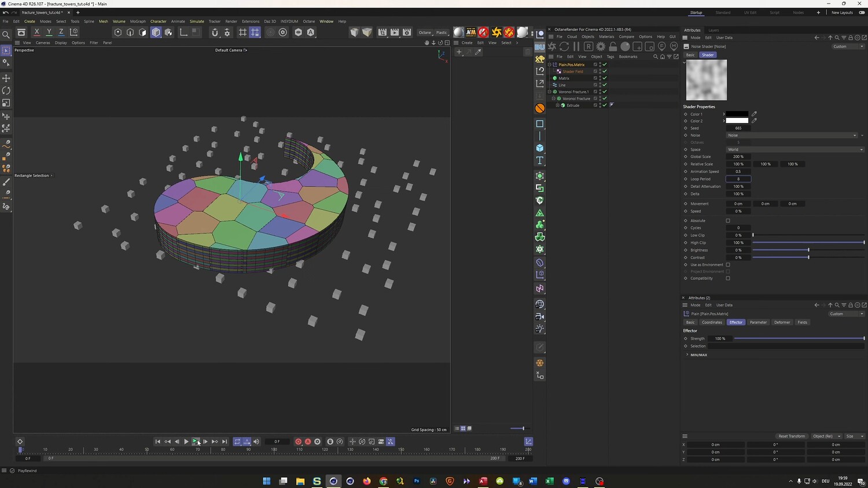Click the Plastic button in toolbar
The image size is (868, 488).
(442, 32)
